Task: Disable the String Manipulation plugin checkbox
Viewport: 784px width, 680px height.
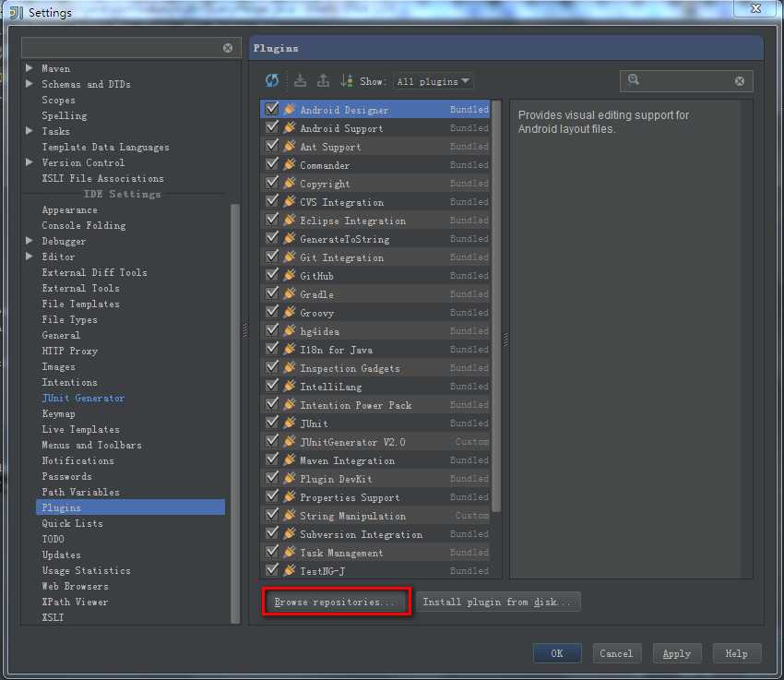Action: (x=272, y=515)
